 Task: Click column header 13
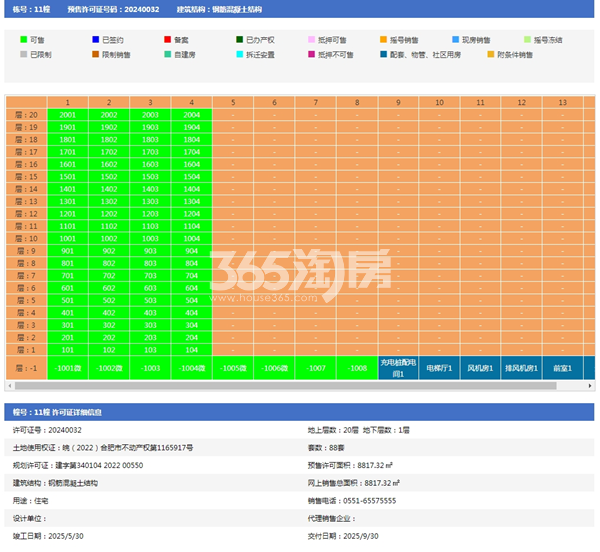(x=562, y=103)
